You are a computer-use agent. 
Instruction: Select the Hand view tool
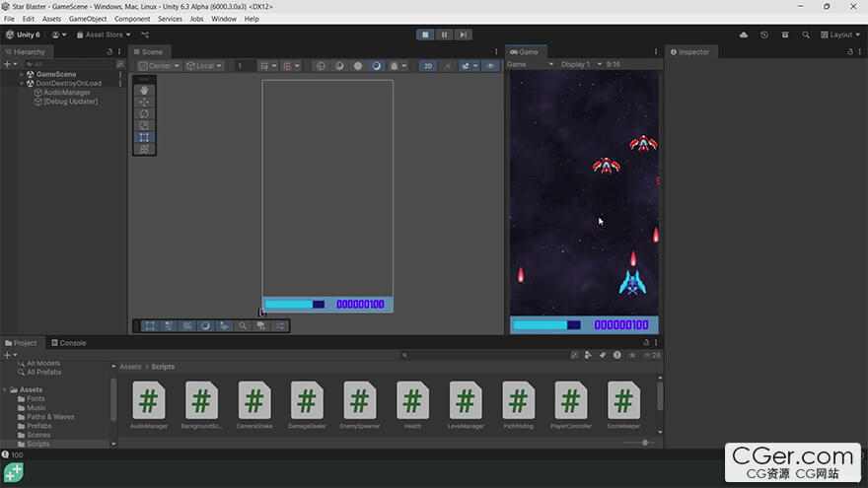coord(144,90)
